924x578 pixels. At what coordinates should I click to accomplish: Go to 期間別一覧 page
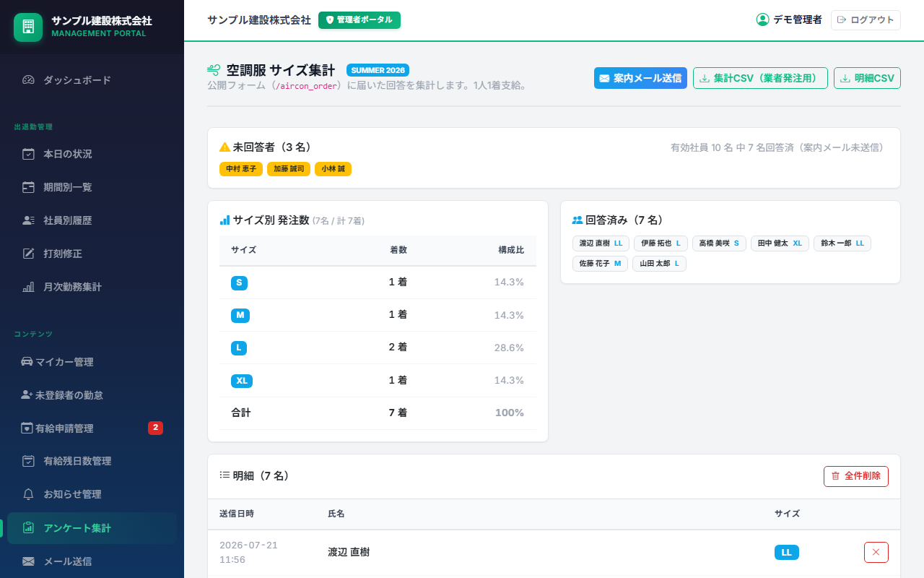(x=92, y=187)
